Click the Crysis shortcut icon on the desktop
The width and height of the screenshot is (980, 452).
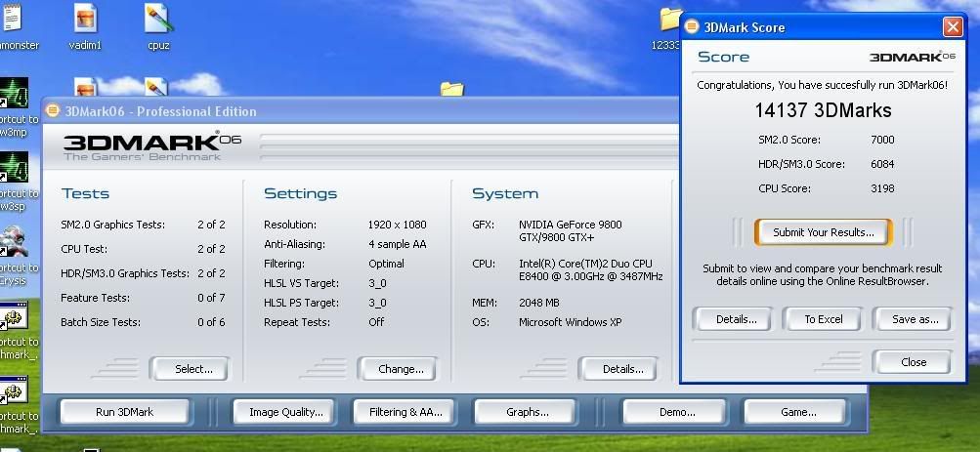[x=14, y=242]
